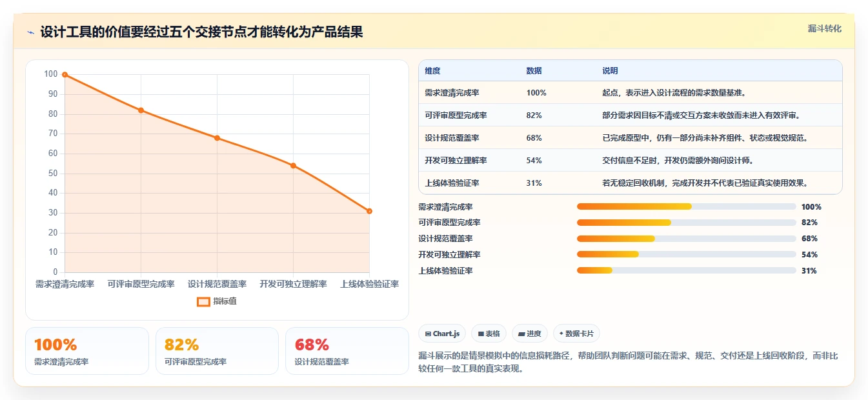The width and height of the screenshot is (868, 400).
Task: Click 上线体验验证率 on the chart x-axis
Action: (369, 284)
